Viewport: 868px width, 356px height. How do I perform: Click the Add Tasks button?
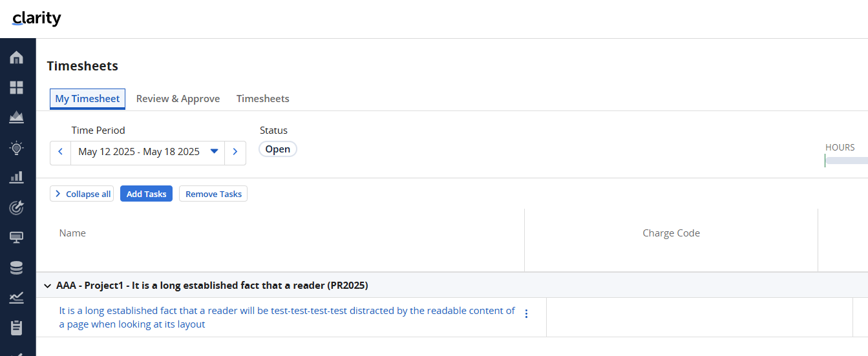[146, 194]
